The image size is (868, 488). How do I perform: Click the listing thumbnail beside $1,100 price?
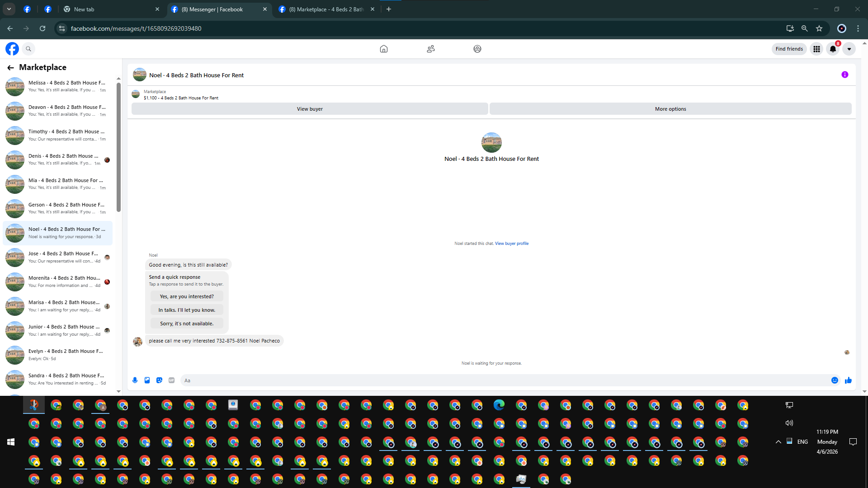[136, 94]
